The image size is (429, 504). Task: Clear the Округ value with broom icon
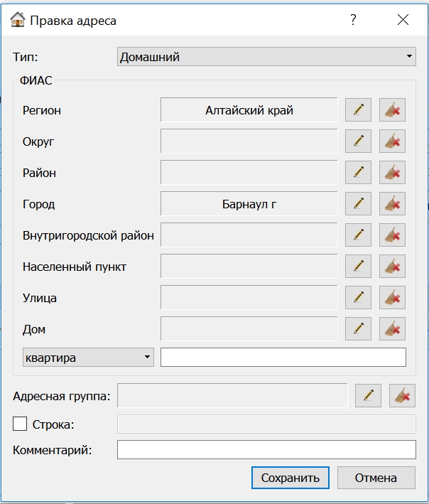click(x=392, y=141)
